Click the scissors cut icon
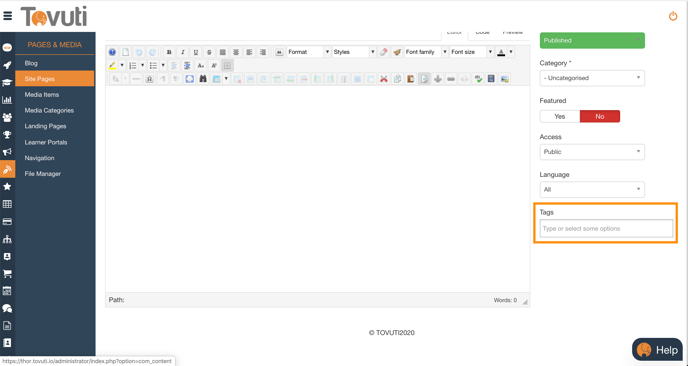The width and height of the screenshot is (688, 366). tap(383, 79)
